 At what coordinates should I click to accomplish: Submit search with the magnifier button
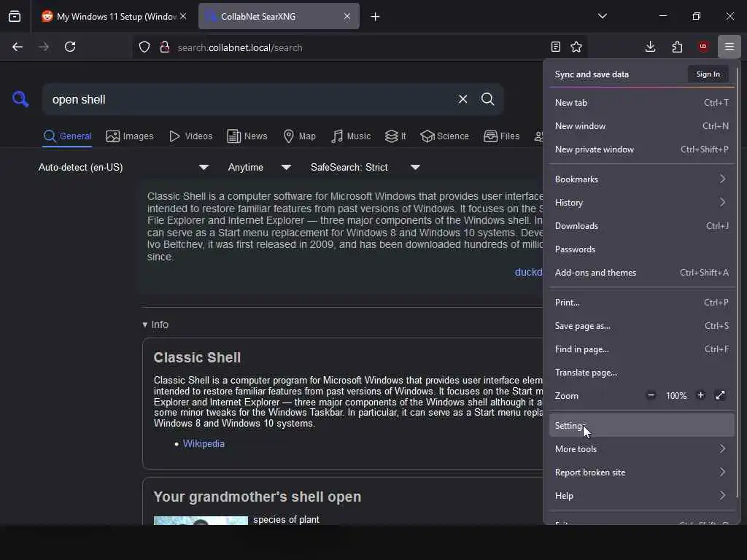[488, 99]
